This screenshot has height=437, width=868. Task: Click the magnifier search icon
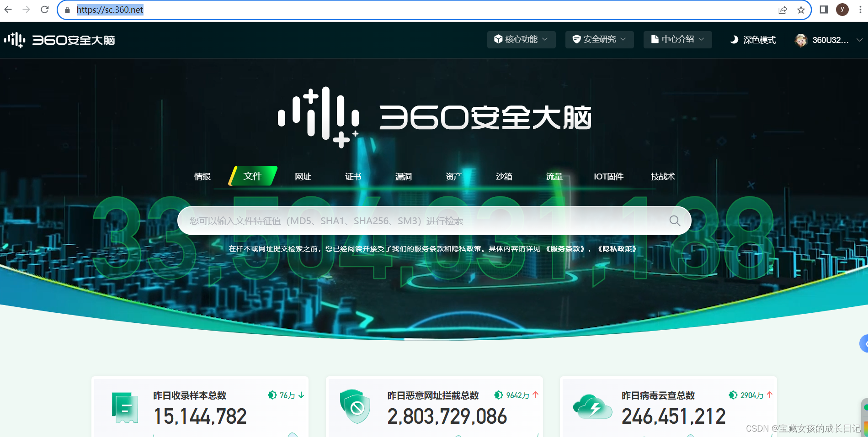click(x=675, y=221)
